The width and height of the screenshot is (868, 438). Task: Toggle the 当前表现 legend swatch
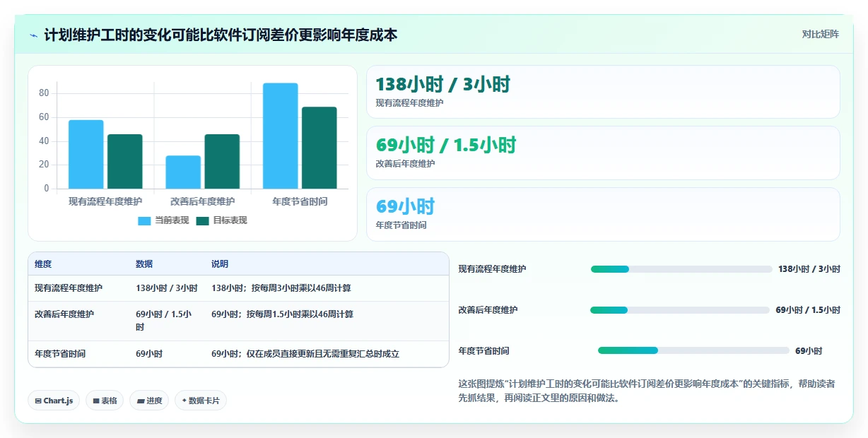tap(144, 220)
